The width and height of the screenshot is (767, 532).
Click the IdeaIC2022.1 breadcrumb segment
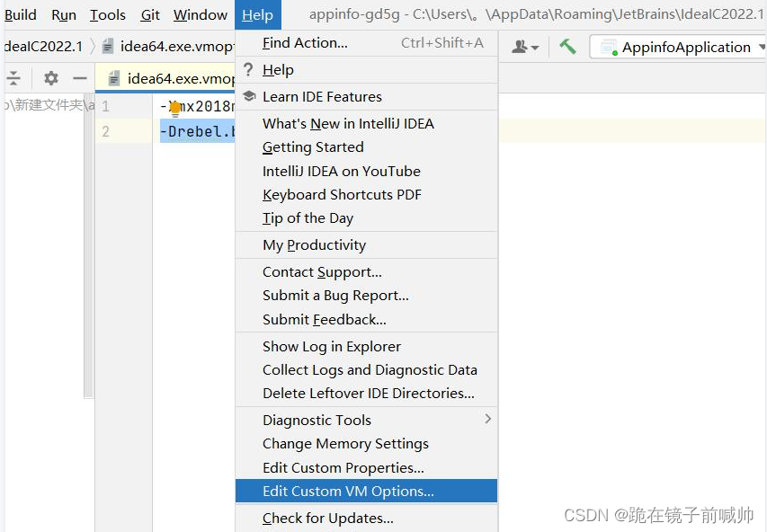(x=43, y=47)
